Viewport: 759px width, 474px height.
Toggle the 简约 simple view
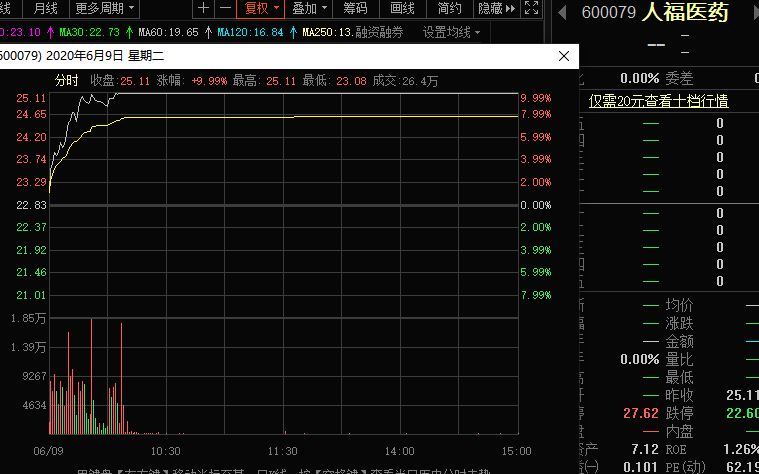click(449, 9)
